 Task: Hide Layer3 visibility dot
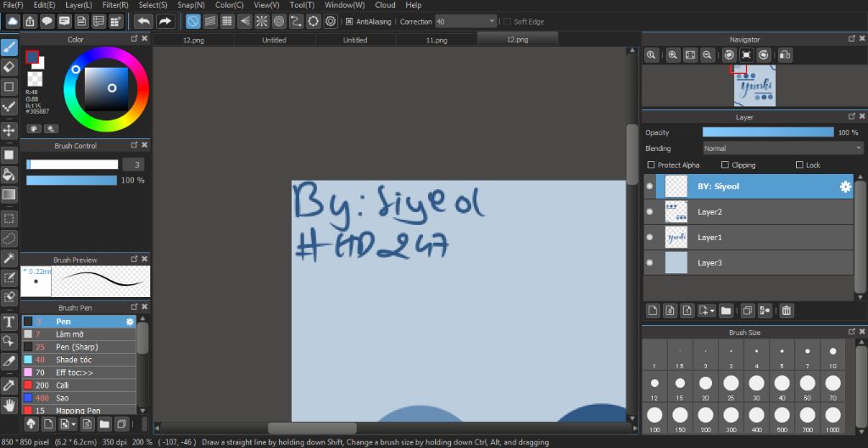coord(650,263)
